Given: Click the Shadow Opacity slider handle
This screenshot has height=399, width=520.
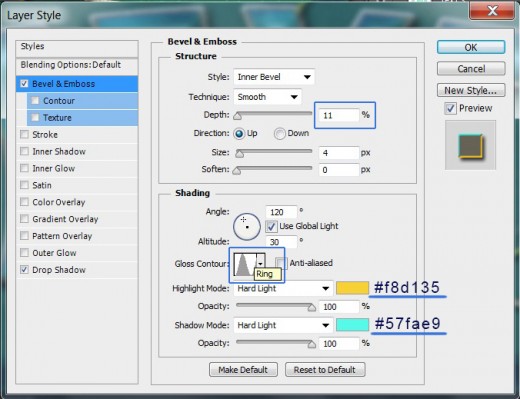Looking at the screenshot, I should (x=311, y=344).
